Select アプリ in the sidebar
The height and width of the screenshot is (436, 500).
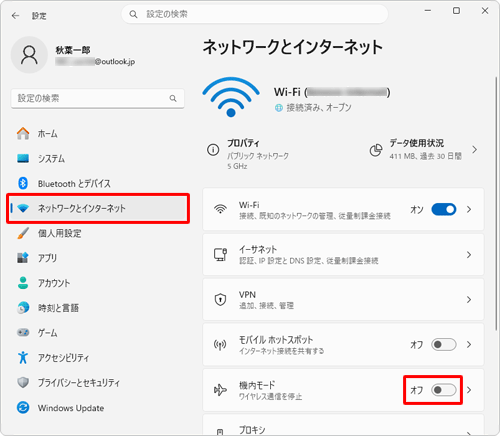(97, 258)
